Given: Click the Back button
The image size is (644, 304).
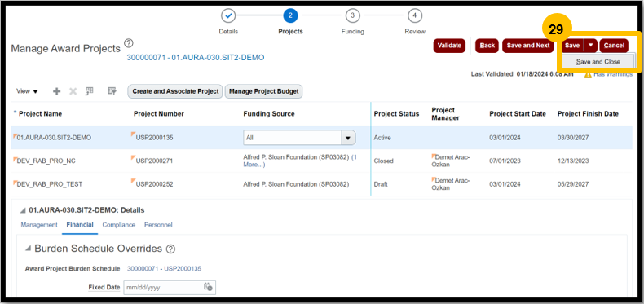Looking at the screenshot, I should (x=487, y=46).
